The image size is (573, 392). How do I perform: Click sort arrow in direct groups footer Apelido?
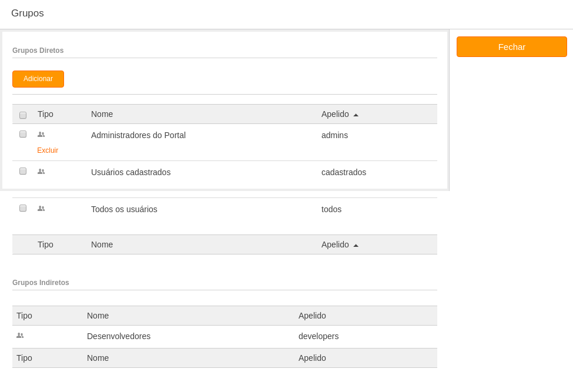(356, 245)
